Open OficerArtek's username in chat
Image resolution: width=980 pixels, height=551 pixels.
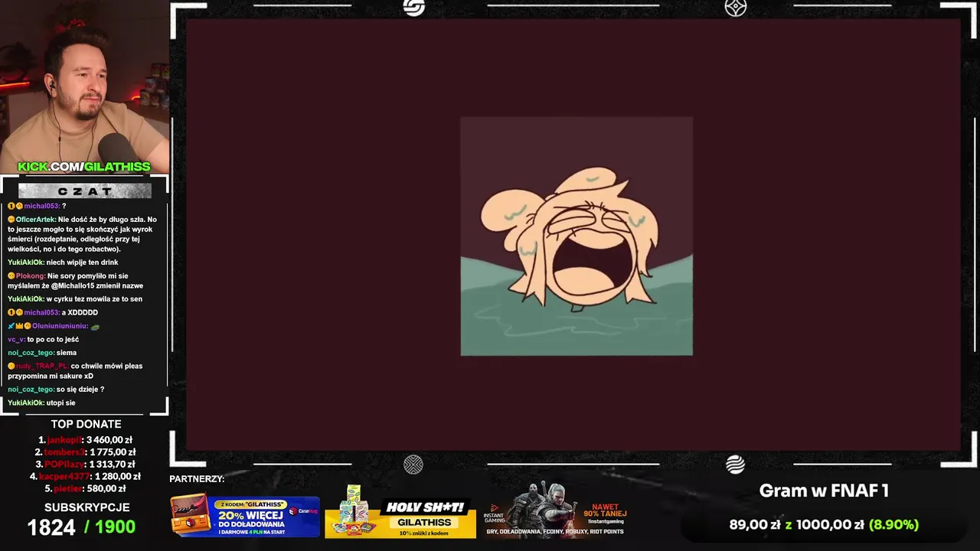(35, 220)
